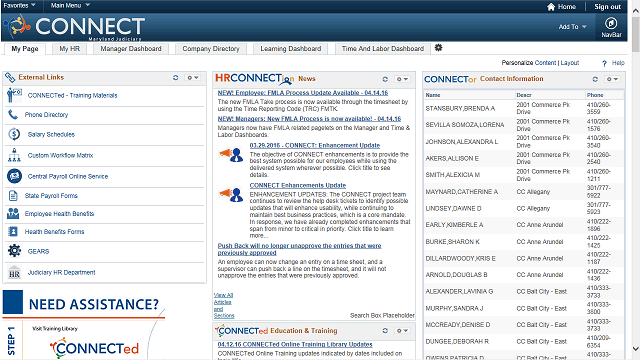Viewport: 640px width, 360px height.
Task: Refresh the External Links pagelet
Action: pos(176,78)
